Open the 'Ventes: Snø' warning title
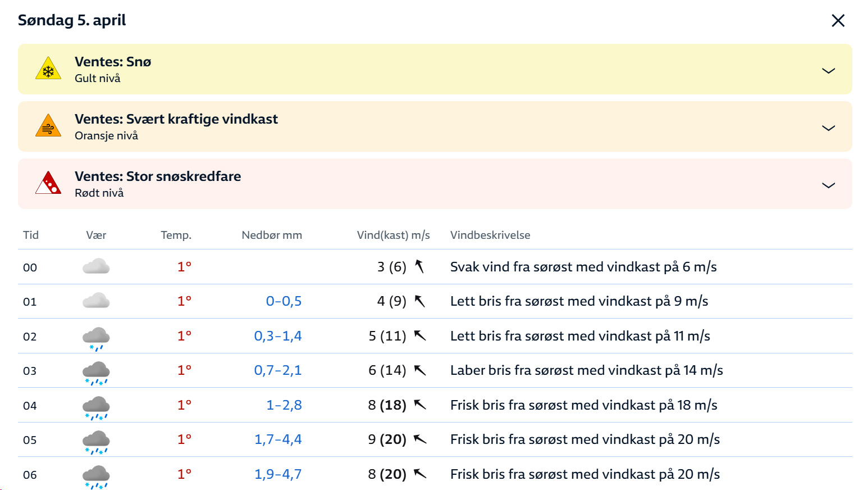The width and height of the screenshot is (868, 490). point(113,62)
